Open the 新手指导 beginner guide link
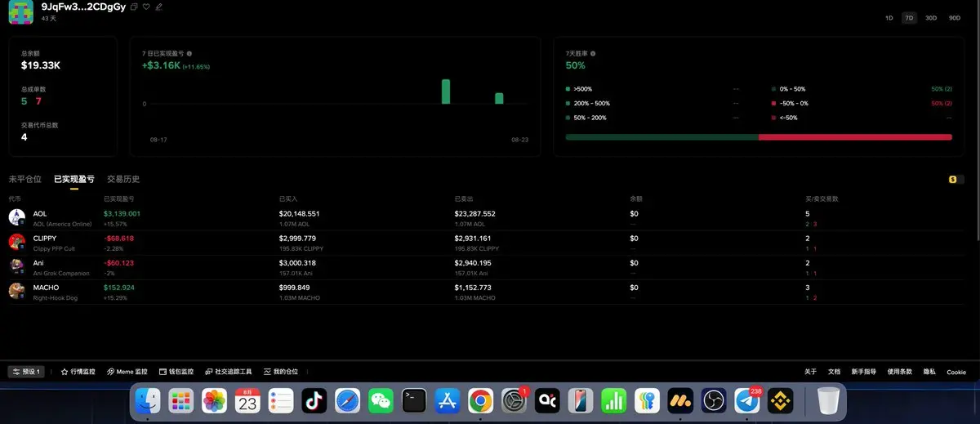The width and height of the screenshot is (980, 424). click(864, 372)
